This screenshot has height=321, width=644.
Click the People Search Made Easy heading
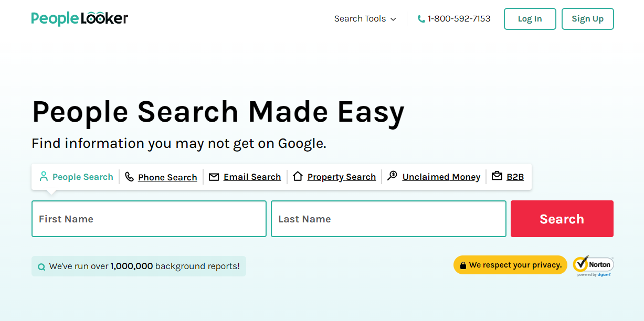tap(218, 112)
